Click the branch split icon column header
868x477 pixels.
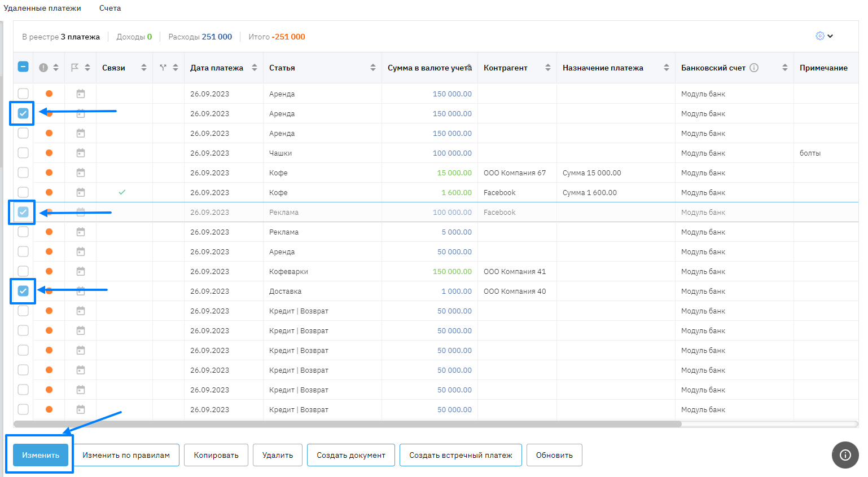[163, 68]
